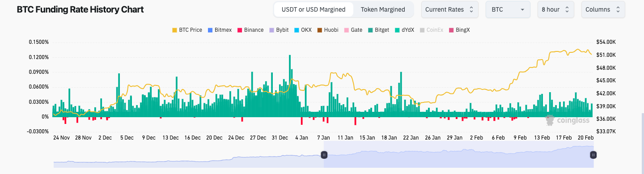
Task: Click the Bitget legend icon
Action: pos(370,30)
